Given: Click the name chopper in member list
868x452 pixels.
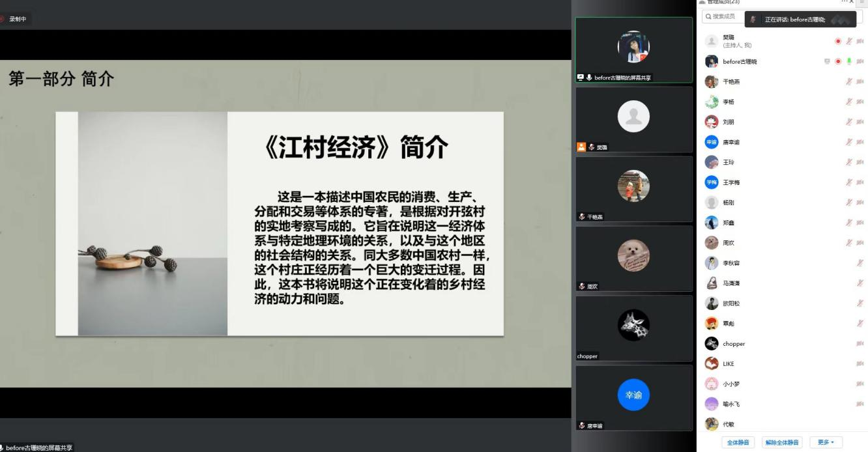Looking at the screenshot, I should click(x=734, y=344).
